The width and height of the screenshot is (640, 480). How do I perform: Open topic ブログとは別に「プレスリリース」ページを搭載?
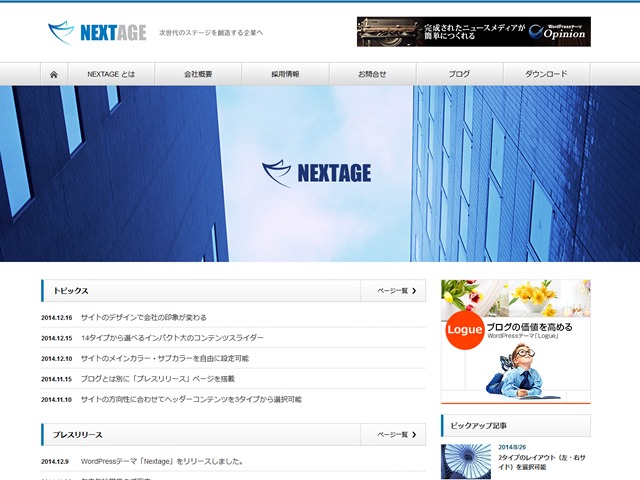[158, 379]
